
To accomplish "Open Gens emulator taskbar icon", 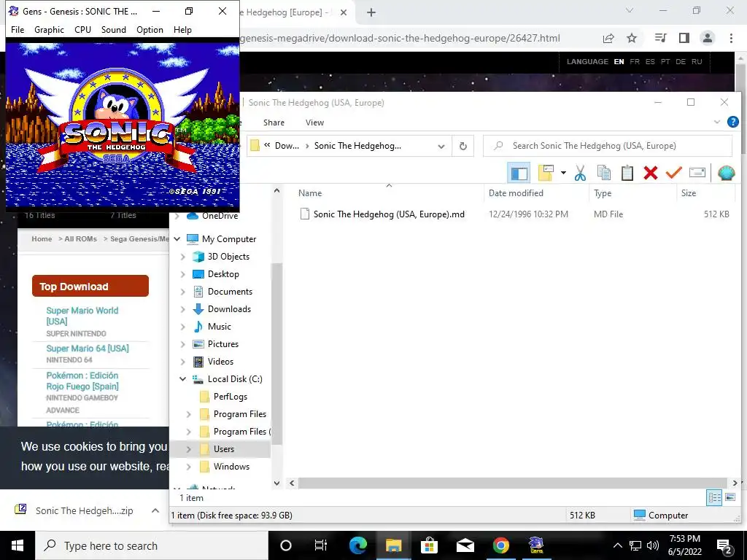I will click(536, 545).
